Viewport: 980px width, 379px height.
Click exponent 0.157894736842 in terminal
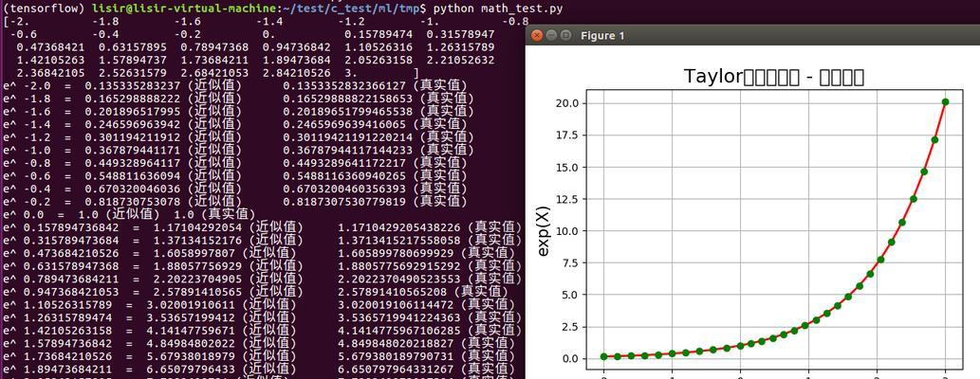[x=70, y=228]
